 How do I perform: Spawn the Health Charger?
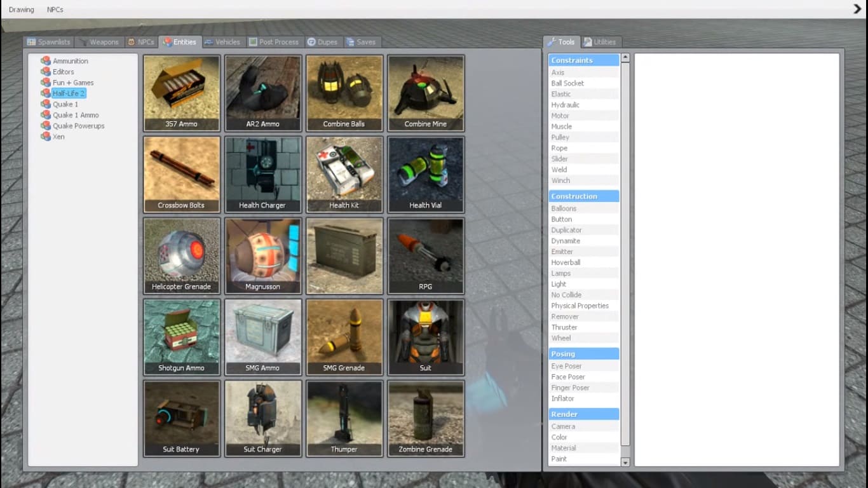pyautogui.click(x=263, y=175)
